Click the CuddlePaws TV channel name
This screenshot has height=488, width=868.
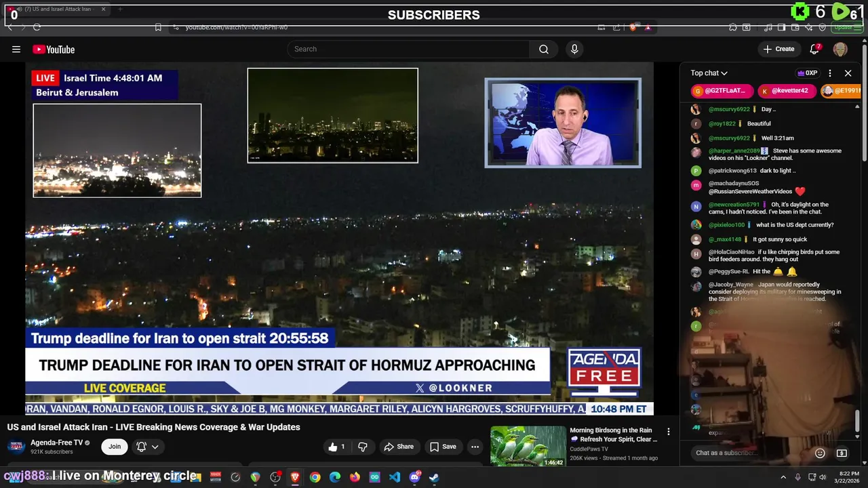589,449
